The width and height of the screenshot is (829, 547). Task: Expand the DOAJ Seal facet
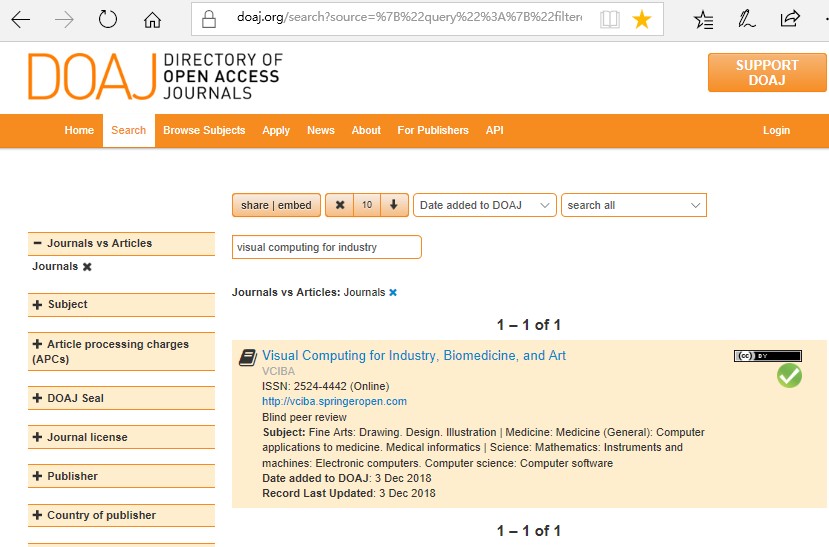[x=38, y=399]
